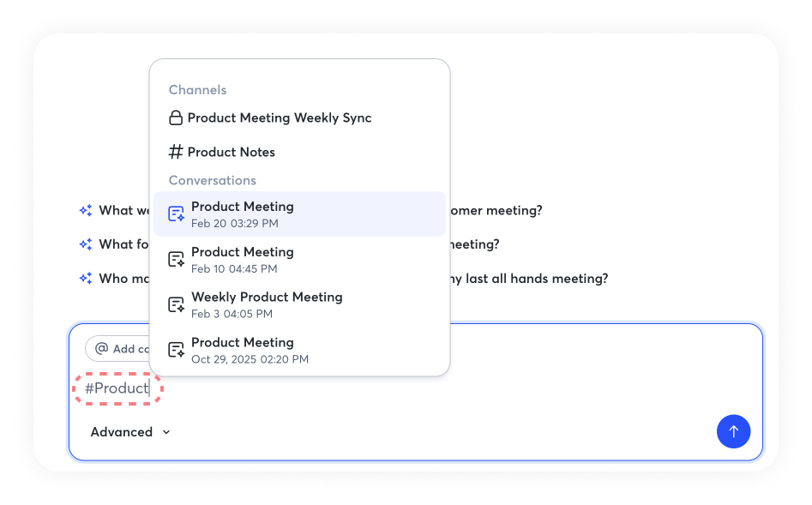This screenshot has width=812, height=505.
Task: Click the lock icon beside Product Meeting Weekly Sync
Action: click(176, 118)
